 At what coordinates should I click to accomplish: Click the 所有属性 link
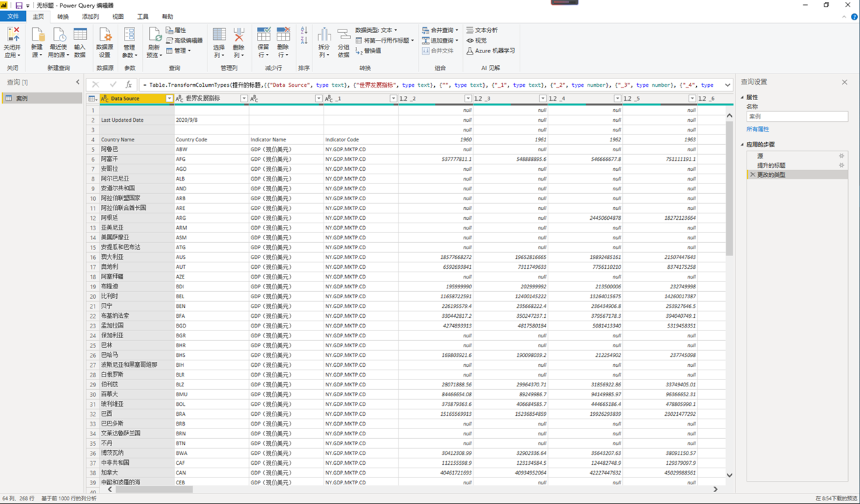tap(757, 129)
